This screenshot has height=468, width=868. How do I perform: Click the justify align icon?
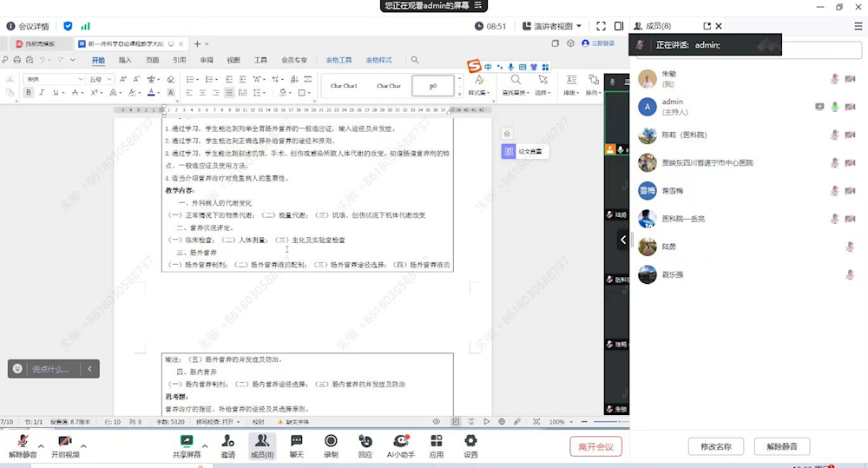229,93
